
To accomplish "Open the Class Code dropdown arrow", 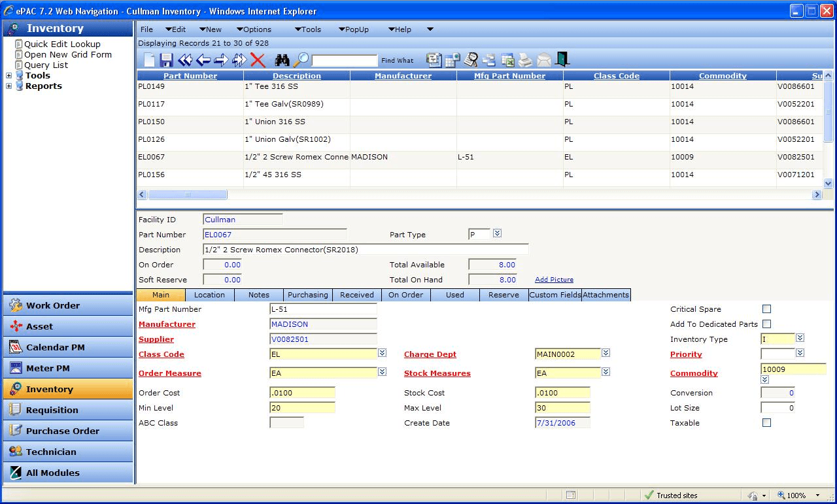I will click(383, 353).
